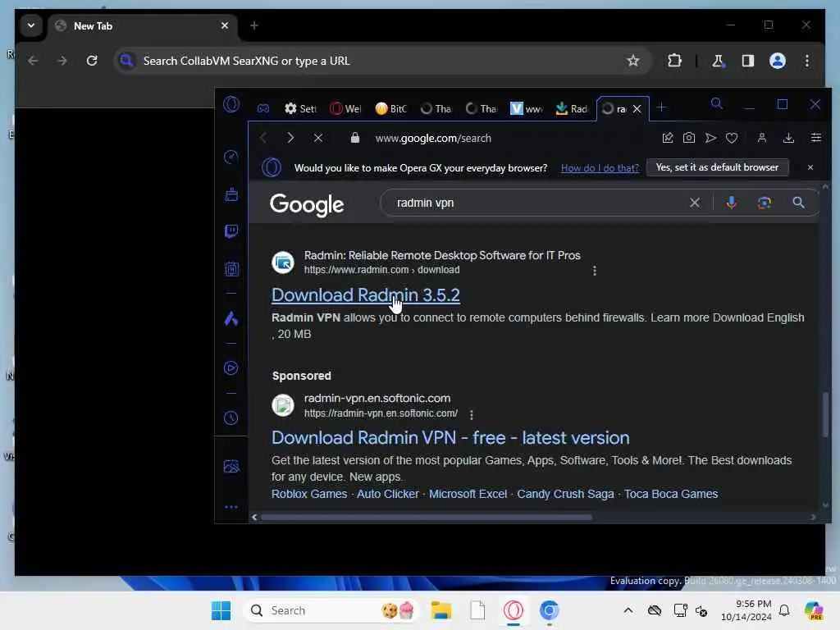
Task: Reload page in Chrome
Action: pyautogui.click(x=92, y=61)
